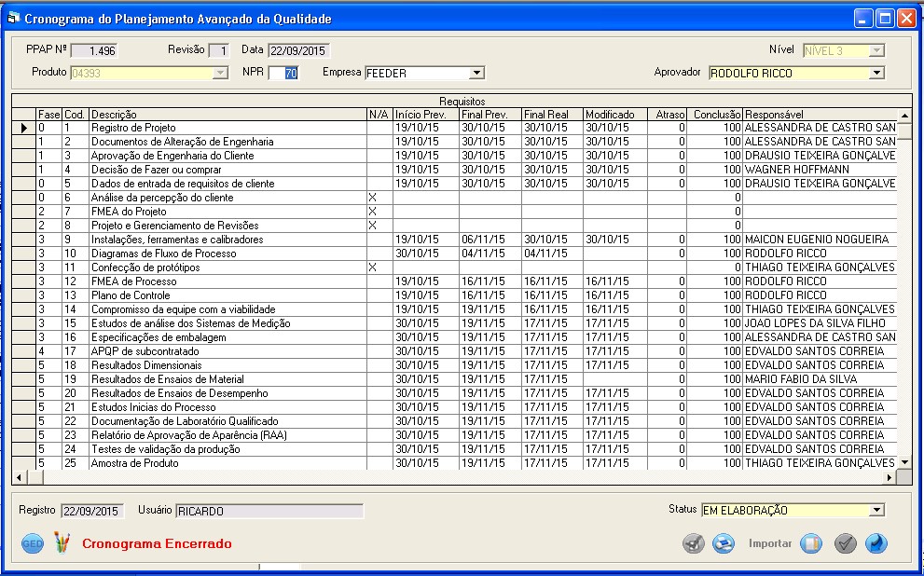
Task: Toggle N/A for Análise da percepção do cliente
Action: pos(379,198)
